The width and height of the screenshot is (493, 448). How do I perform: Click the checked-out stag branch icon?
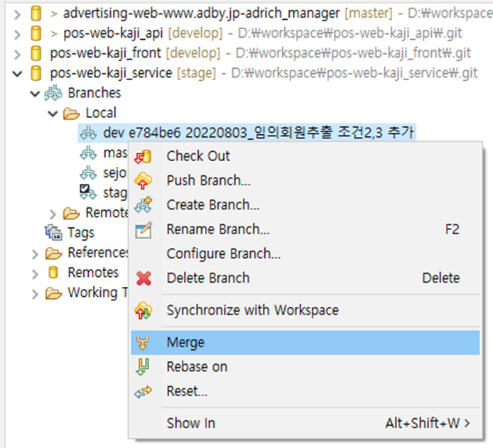point(87,192)
